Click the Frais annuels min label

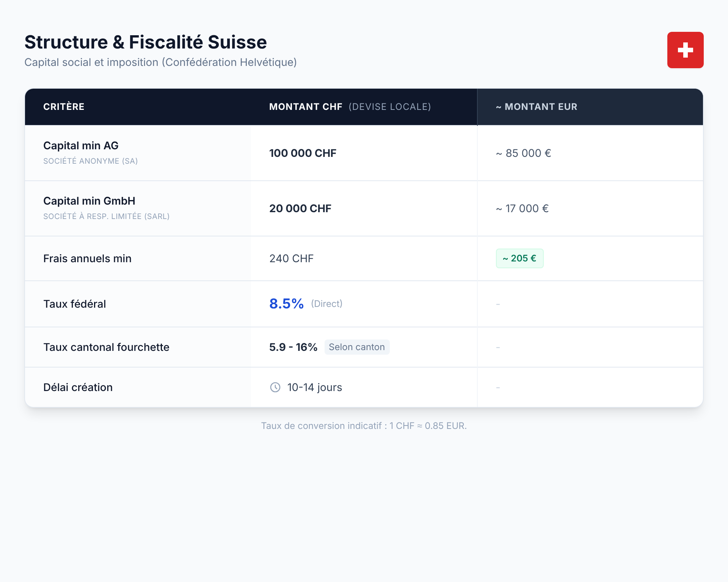click(x=87, y=258)
